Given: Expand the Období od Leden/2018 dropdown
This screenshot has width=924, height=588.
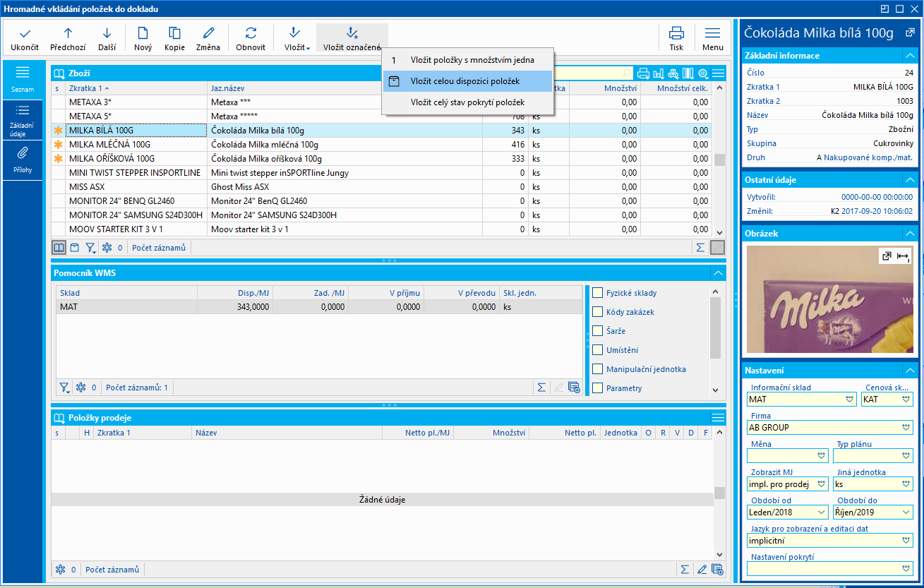Looking at the screenshot, I should point(822,512).
